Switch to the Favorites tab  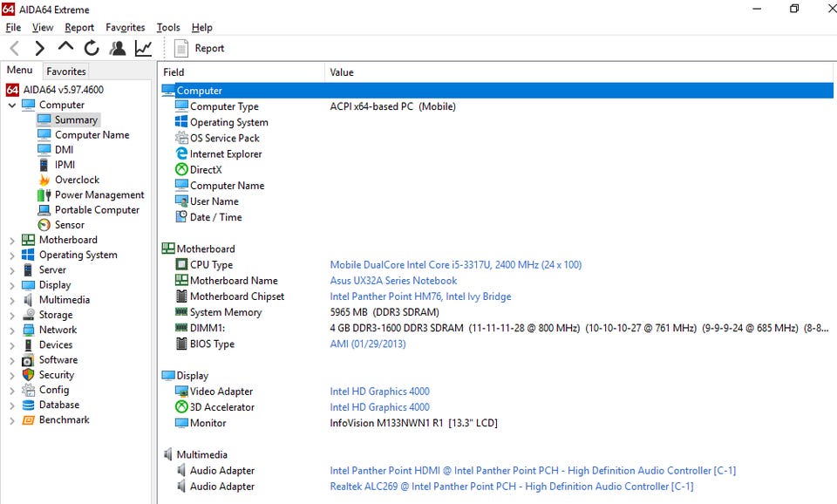point(66,72)
